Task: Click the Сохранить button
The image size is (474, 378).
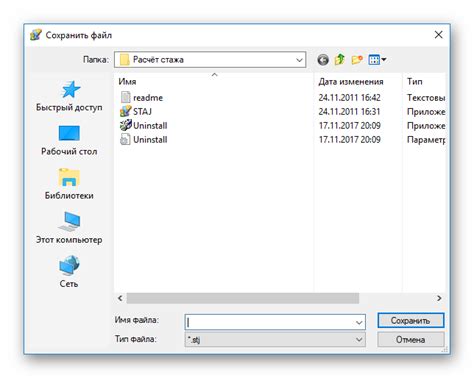Action: tap(411, 321)
